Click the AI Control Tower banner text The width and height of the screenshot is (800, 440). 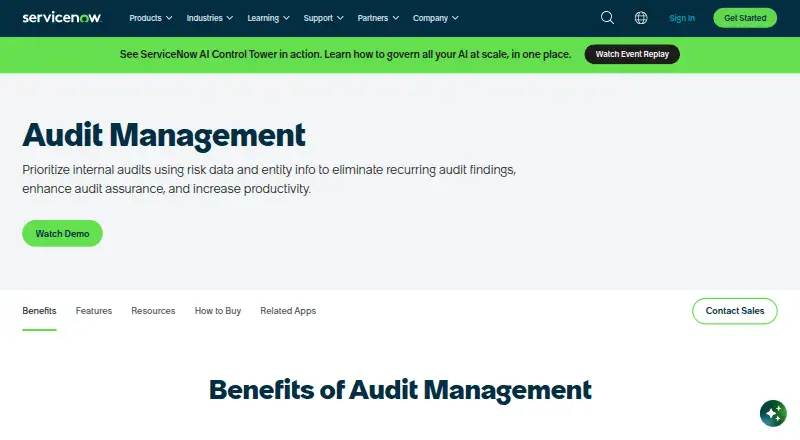point(345,54)
